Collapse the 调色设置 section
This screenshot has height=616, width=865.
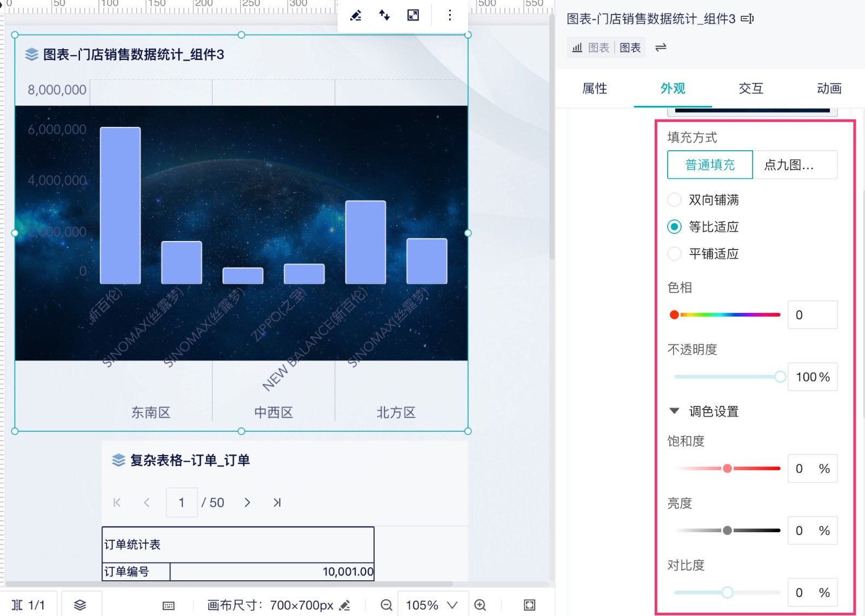pyautogui.click(x=674, y=411)
